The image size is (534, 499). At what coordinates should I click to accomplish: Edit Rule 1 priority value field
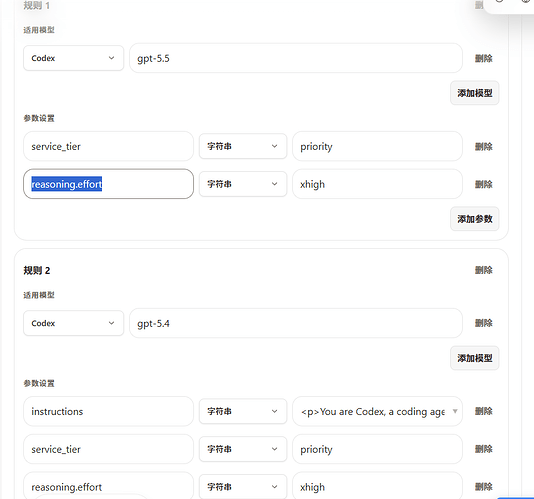(x=377, y=146)
